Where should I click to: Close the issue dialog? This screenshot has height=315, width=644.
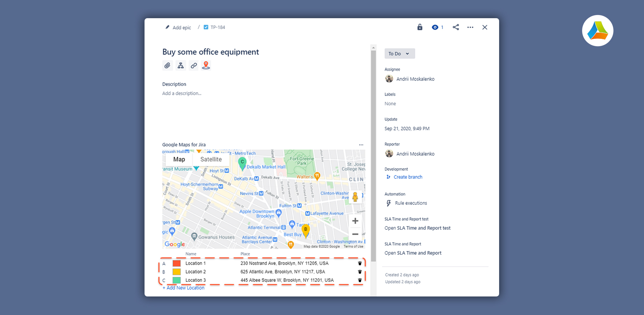[485, 27]
